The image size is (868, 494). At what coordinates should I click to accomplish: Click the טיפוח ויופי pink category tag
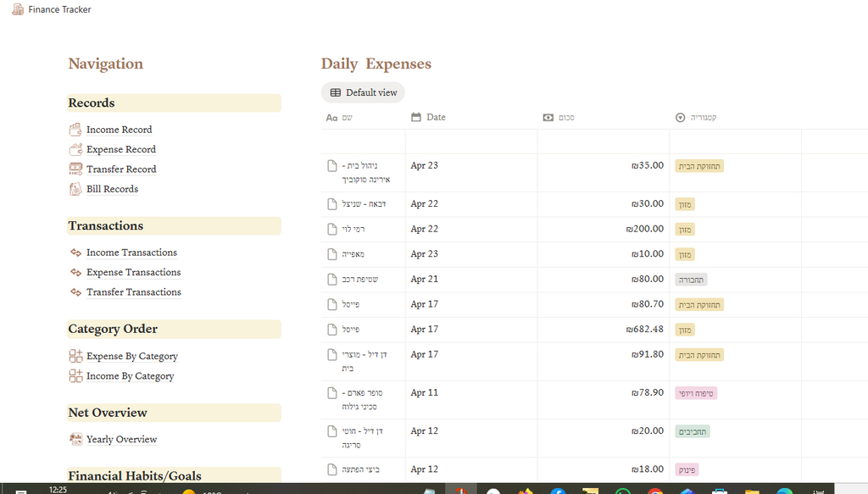point(696,393)
